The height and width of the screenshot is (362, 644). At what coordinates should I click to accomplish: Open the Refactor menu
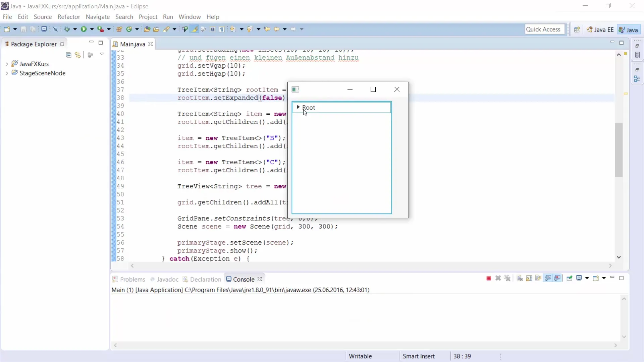pyautogui.click(x=69, y=17)
